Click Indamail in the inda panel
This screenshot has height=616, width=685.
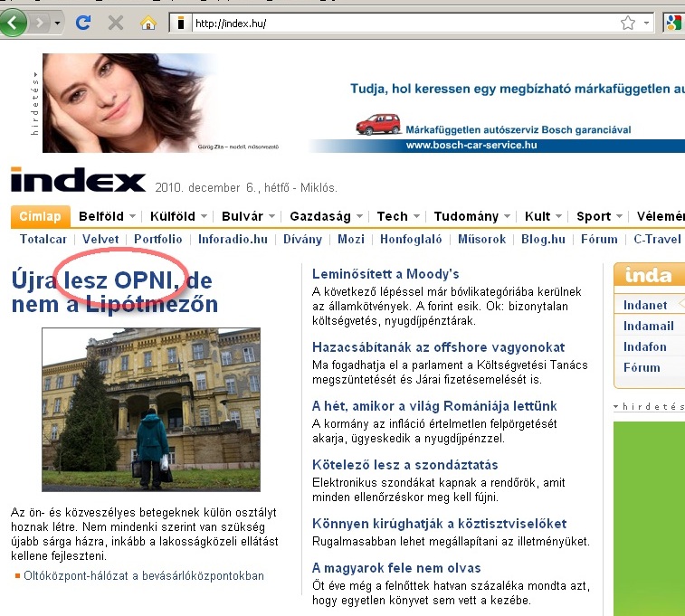(x=648, y=326)
